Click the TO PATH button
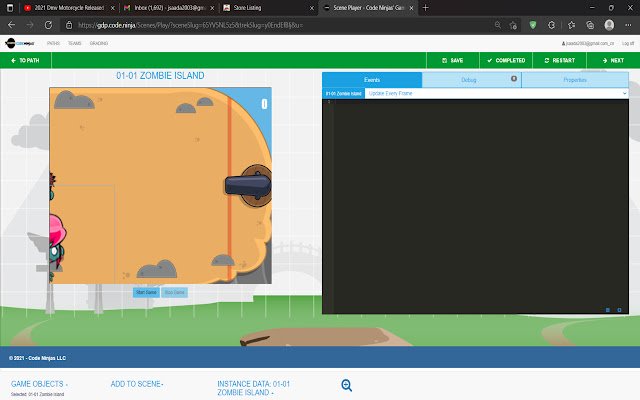Screen dimensions: 640x400 pyautogui.click(x=25, y=60)
